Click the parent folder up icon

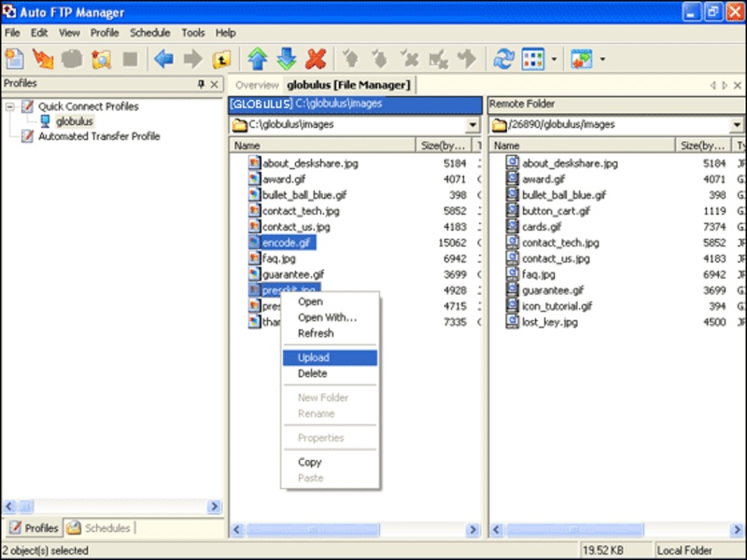click(221, 60)
